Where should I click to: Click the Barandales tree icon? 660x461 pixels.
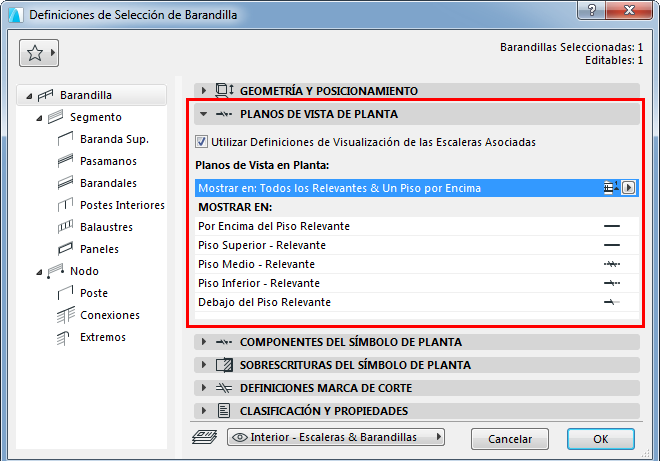(x=67, y=183)
